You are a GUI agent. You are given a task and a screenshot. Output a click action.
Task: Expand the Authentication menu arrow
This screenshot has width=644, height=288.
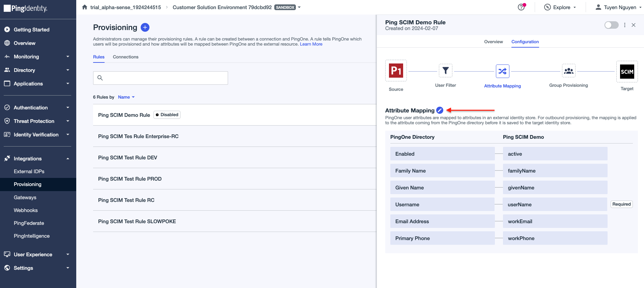[68, 108]
